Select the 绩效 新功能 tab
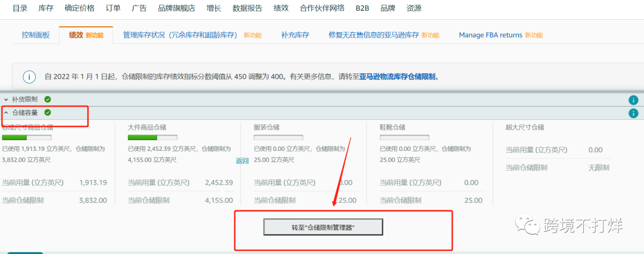This screenshot has width=644, height=254. [86, 35]
